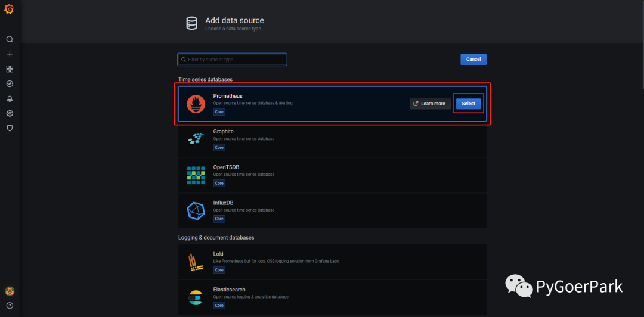Click the Prometheus flame logo
The image size is (644, 317).
point(196,104)
